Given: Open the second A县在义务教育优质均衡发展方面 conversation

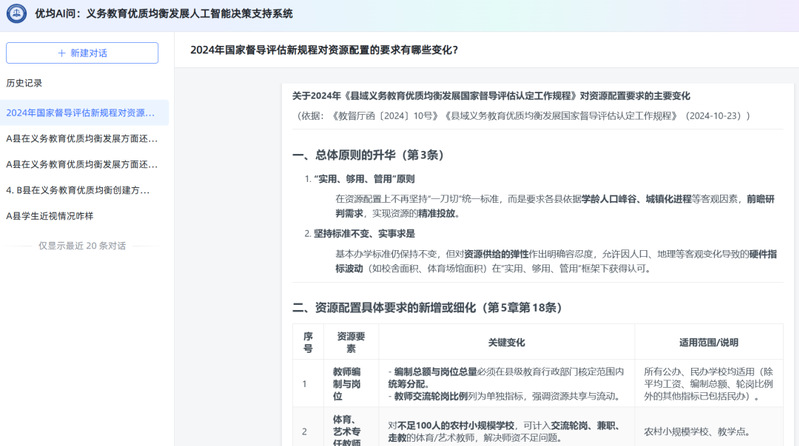Looking at the screenshot, I should (x=82, y=164).
